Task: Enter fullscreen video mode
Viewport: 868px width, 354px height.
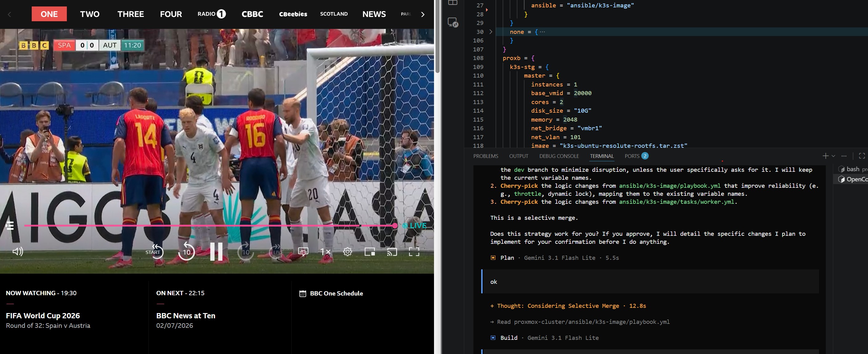Action: [x=414, y=251]
